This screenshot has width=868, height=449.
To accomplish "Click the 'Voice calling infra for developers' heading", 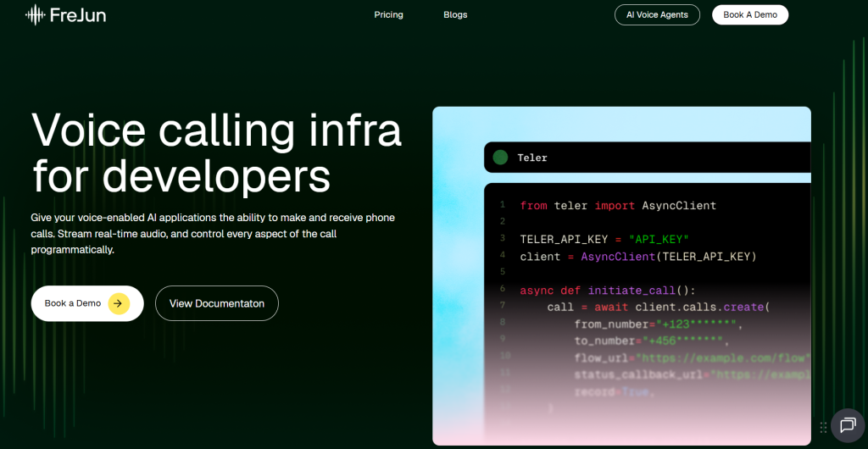I will (x=216, y=152).
